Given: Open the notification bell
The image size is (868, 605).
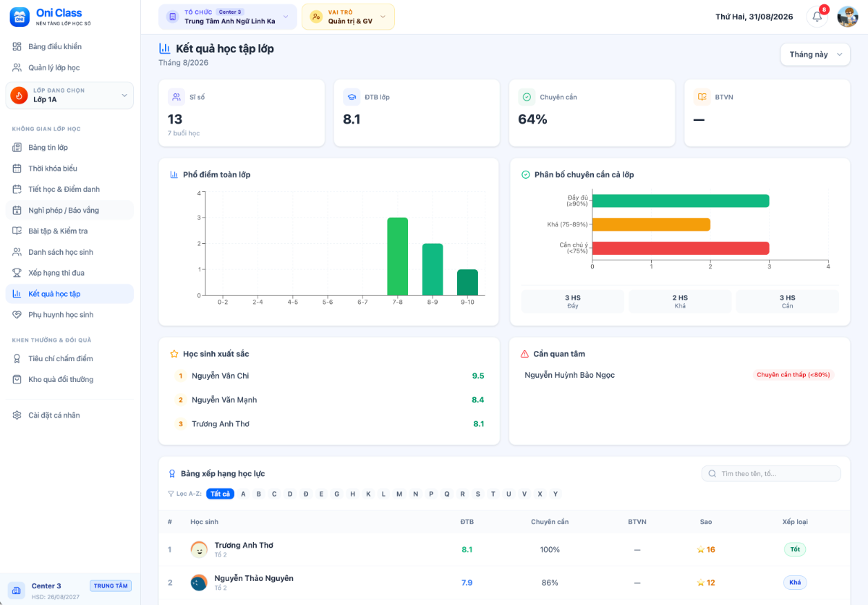Looking at the screenshot, I should pyautogui.click(x=817, y=17).
